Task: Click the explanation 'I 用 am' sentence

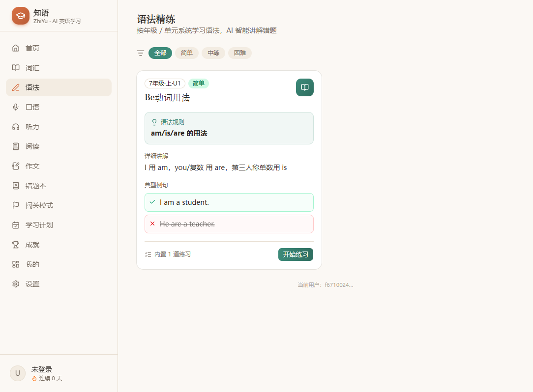Action: 215,168
